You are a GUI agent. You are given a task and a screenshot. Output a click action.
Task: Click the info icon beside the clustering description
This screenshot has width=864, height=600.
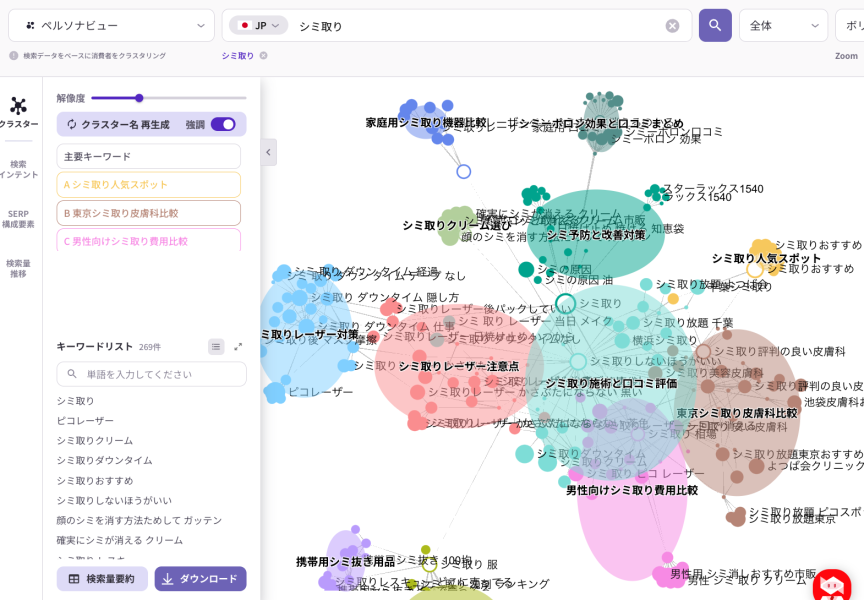click(14, 56)
